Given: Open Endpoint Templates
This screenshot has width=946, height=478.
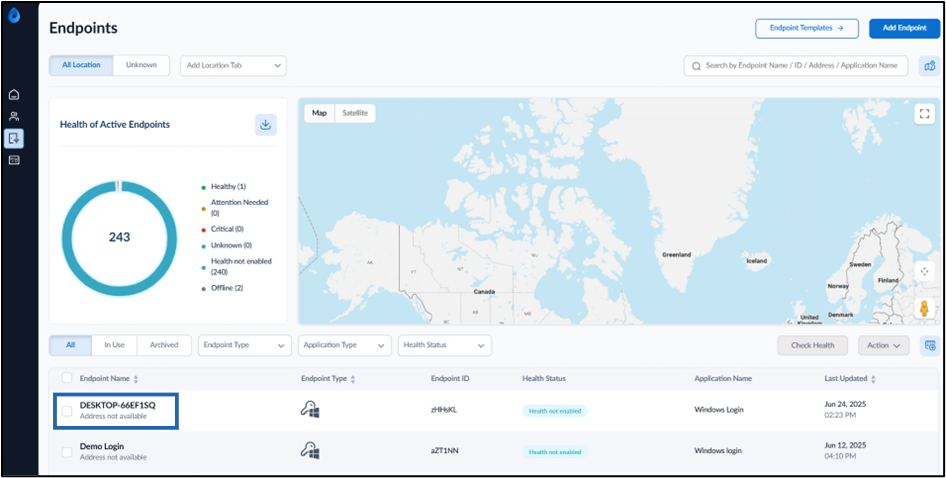Looking at the screenshot, I should coord(807,28).
